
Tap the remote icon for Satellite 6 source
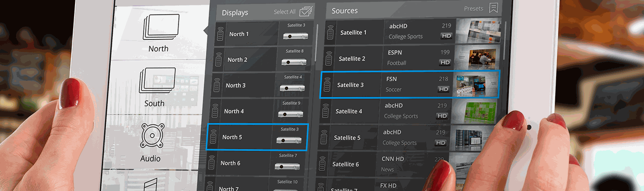(322, 164)
